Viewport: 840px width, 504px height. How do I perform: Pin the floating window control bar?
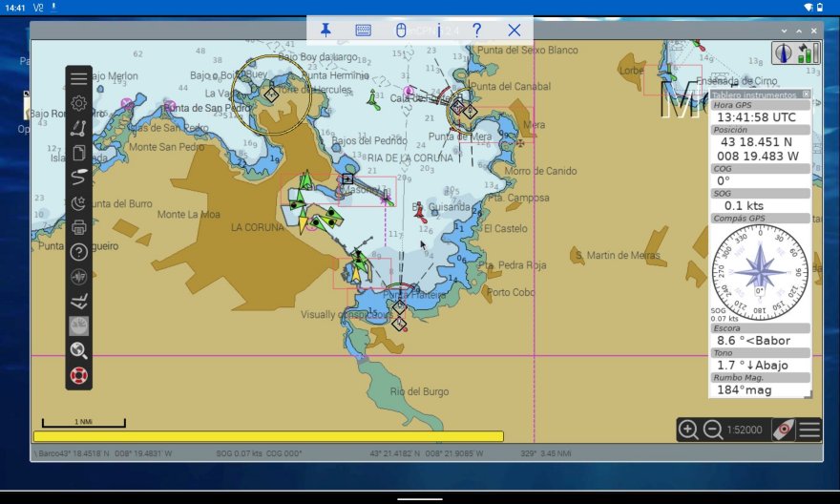pos(325,30)
